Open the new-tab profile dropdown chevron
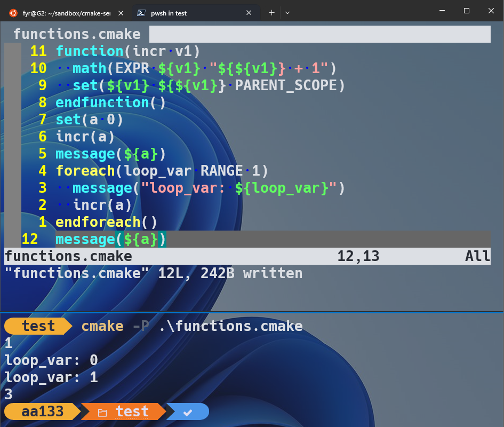 coord(287,13)
